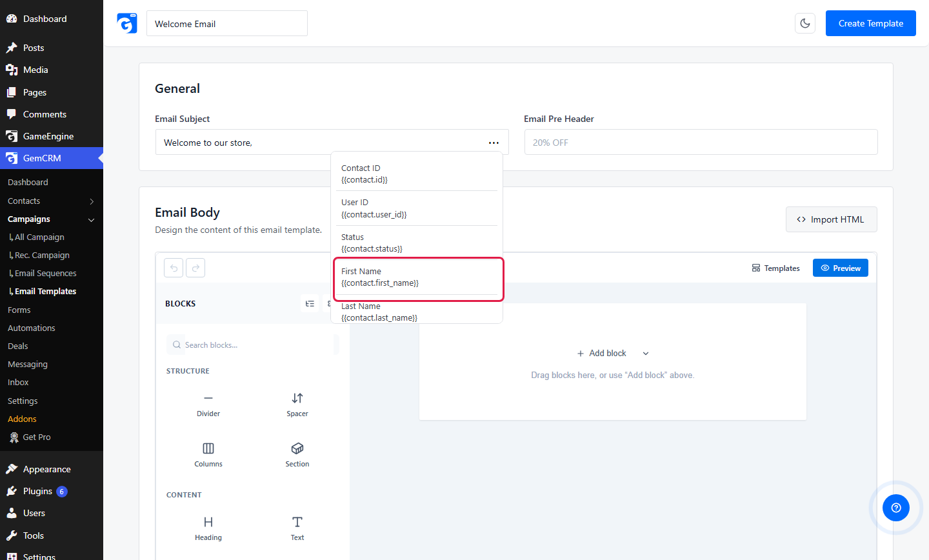Click the Import HTML button
The height and width of the screenshot is (560, 929).
tap(832, 219)
